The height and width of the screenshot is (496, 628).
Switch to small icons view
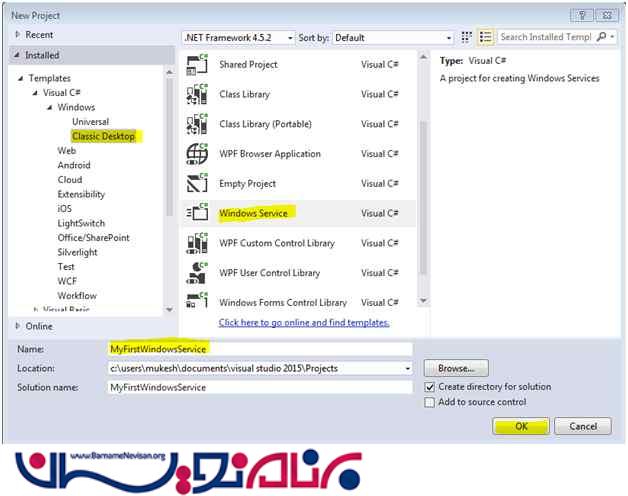point(467,37)
